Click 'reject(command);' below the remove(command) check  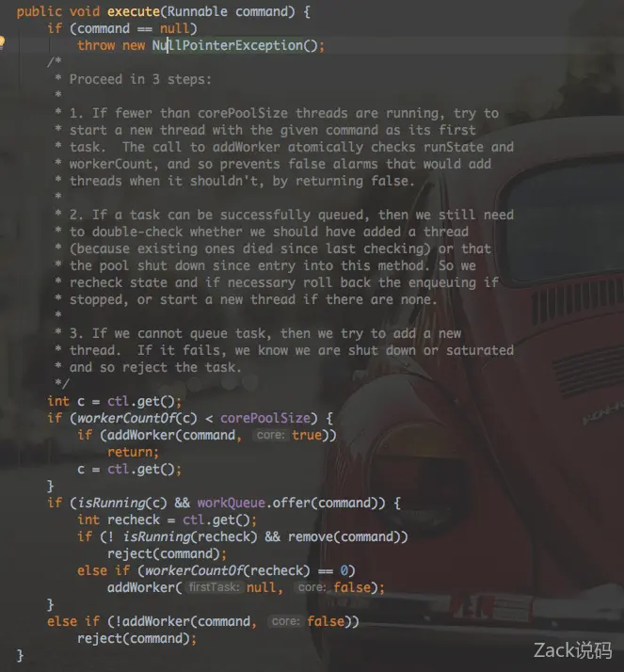(167, 553)
